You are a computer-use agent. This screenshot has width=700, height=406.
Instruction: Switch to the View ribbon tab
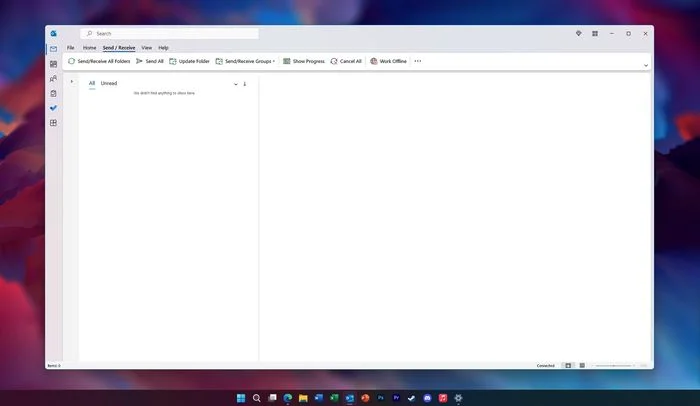146,47
